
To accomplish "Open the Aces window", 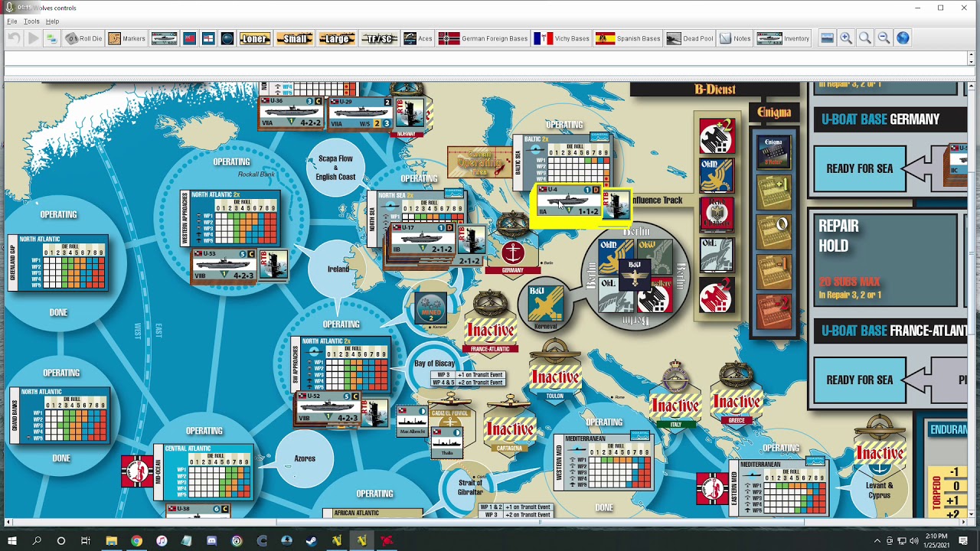I will (x=418, y=38).
